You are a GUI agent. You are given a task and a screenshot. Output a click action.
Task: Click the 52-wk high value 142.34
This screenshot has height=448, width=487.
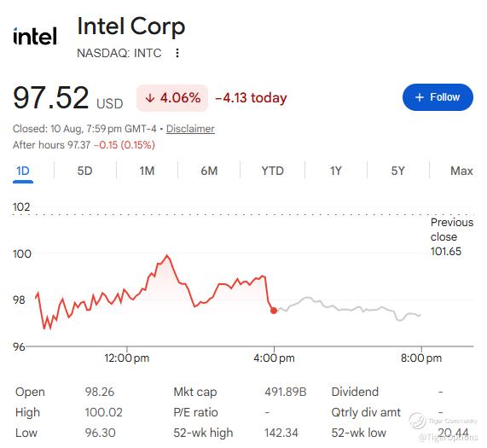pos(281,433)
